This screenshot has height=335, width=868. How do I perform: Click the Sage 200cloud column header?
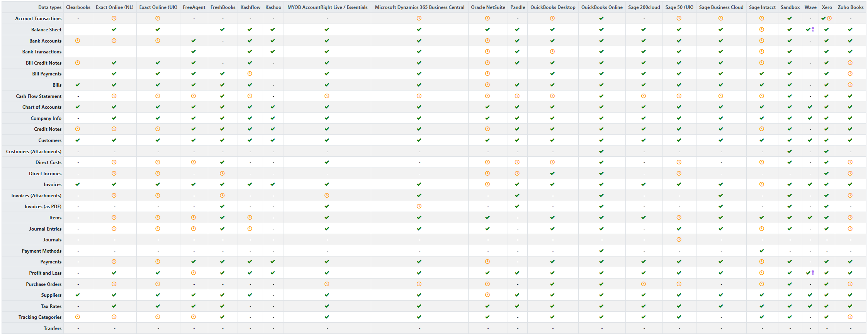click(644, 7)
